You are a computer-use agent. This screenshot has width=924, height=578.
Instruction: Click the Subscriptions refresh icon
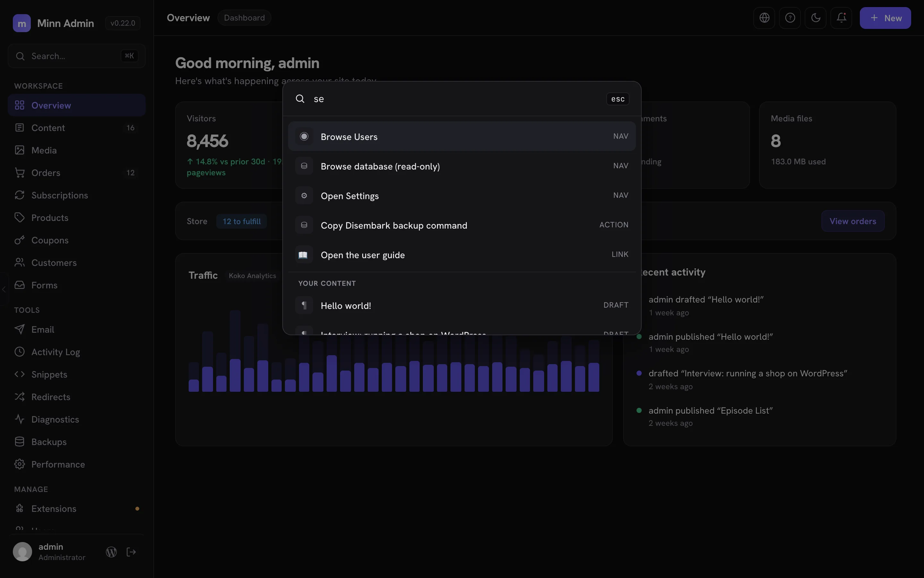(x=20, y=195)
